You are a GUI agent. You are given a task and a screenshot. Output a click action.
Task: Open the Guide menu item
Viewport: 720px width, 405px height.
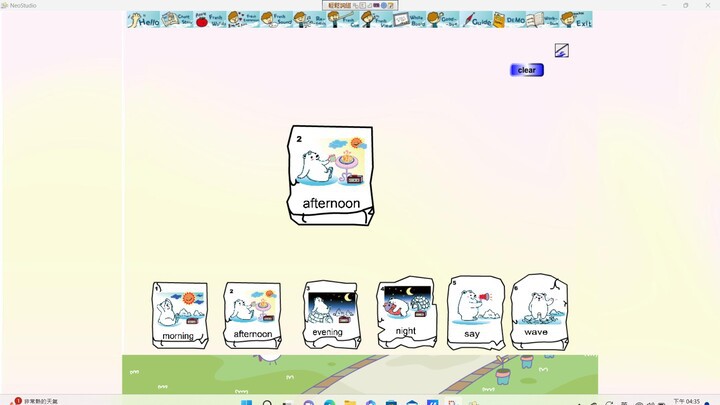477,19
